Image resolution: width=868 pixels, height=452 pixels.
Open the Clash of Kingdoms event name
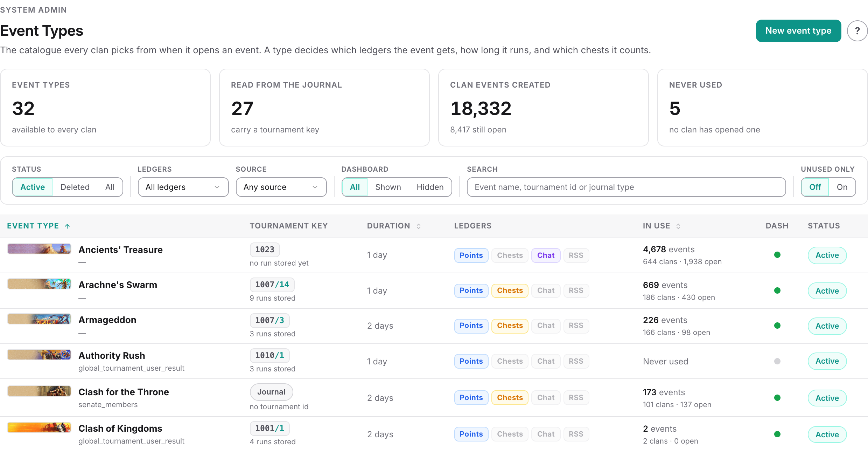(120, 429)
